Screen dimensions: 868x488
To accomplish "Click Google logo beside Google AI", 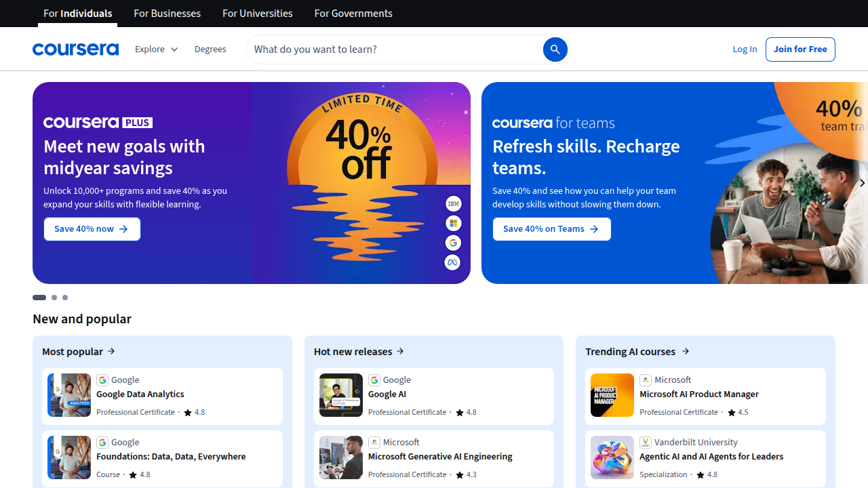I will point(374,380).
